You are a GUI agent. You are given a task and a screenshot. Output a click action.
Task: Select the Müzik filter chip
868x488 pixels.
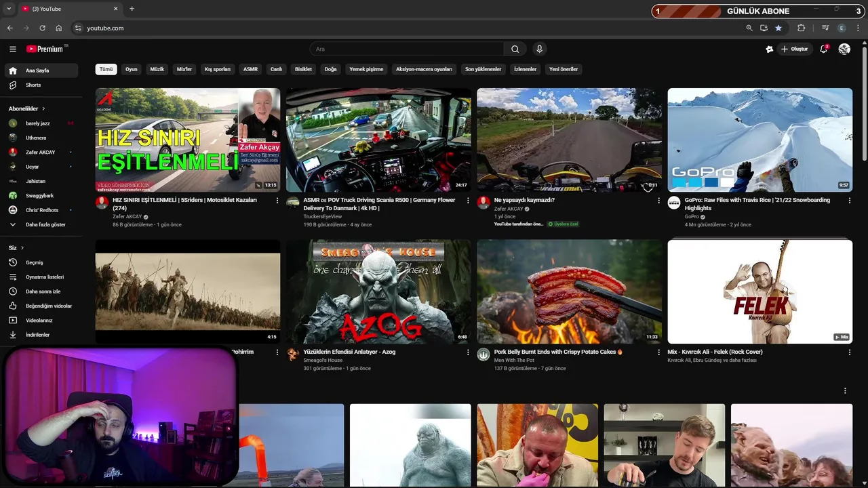157,69
